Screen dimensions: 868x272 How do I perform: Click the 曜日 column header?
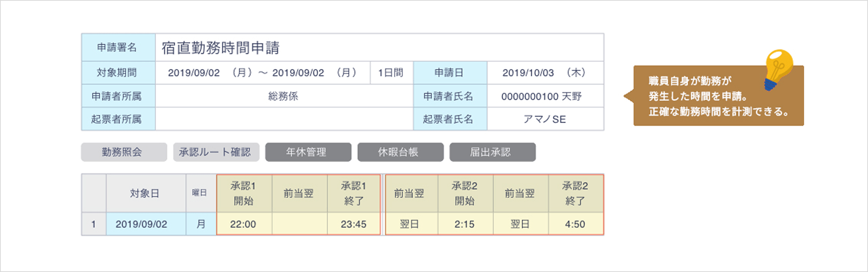201,193
